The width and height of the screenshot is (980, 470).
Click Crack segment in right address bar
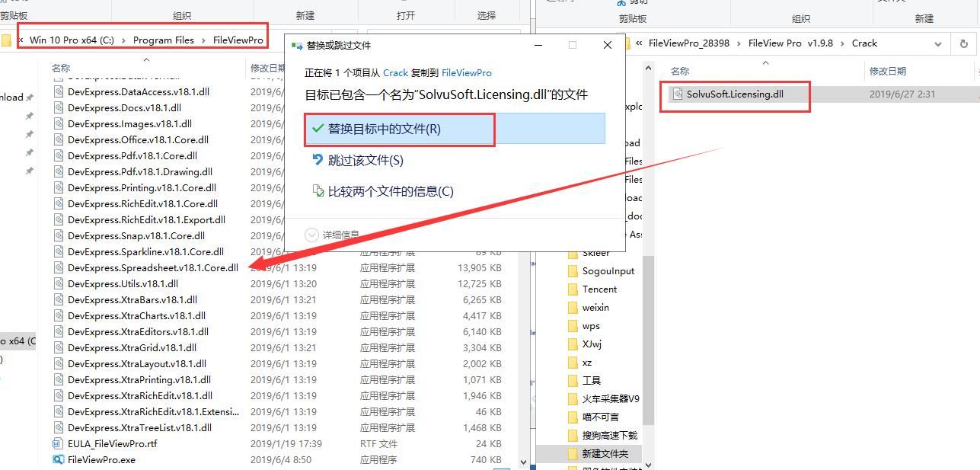click(x=864, y=43)
